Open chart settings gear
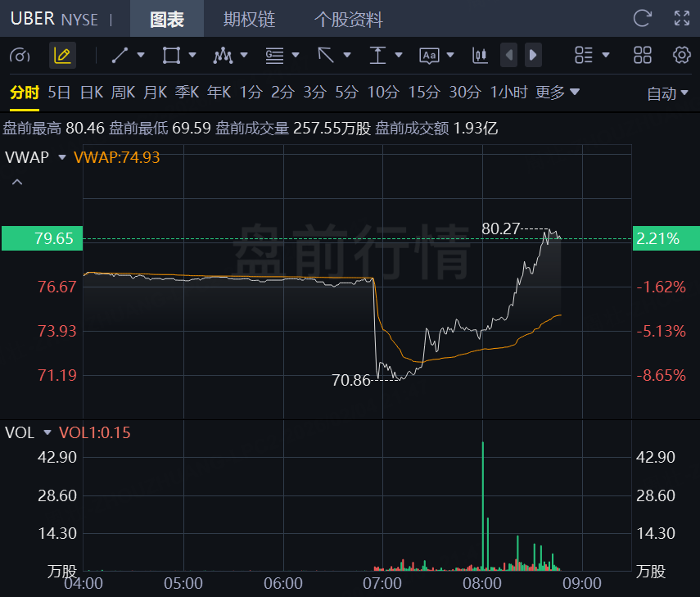This screenshot has width=700, height=597. coord(682,56)
